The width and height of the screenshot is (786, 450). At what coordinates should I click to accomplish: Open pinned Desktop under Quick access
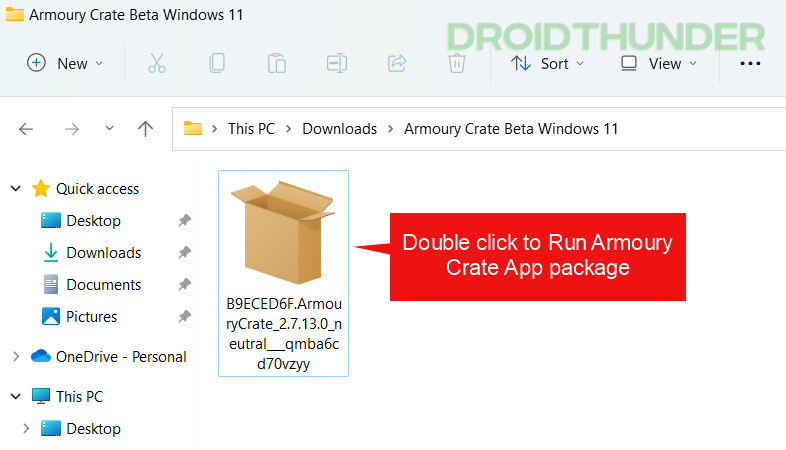93,220
